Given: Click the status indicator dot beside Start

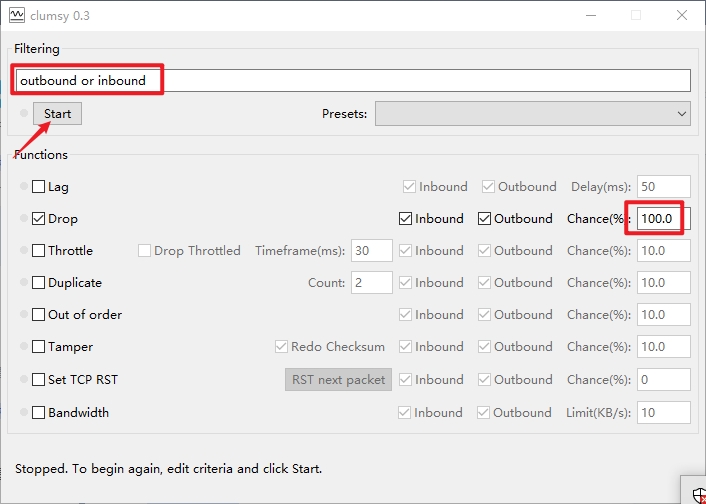Looking at the screenshot, I should pos(25,114).
